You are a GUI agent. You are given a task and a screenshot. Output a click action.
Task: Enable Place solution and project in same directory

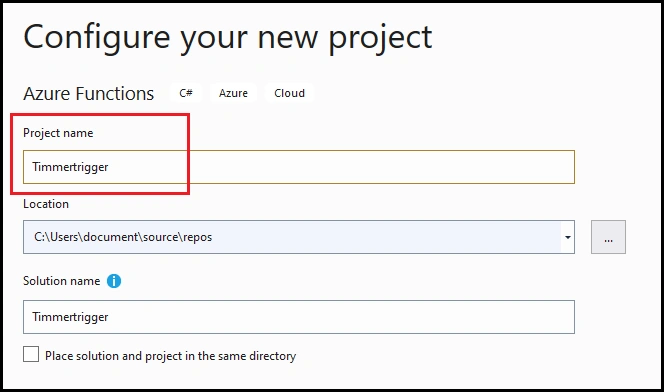click(x=31, y=354)
